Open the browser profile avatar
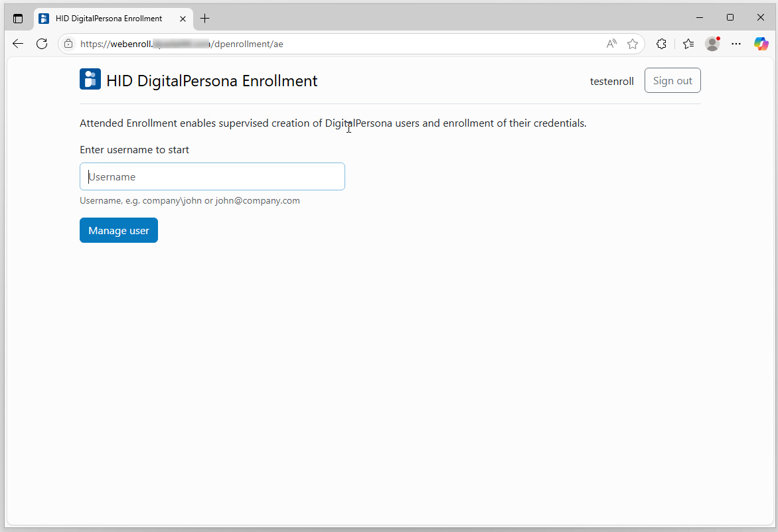 [x=712, y=44]
